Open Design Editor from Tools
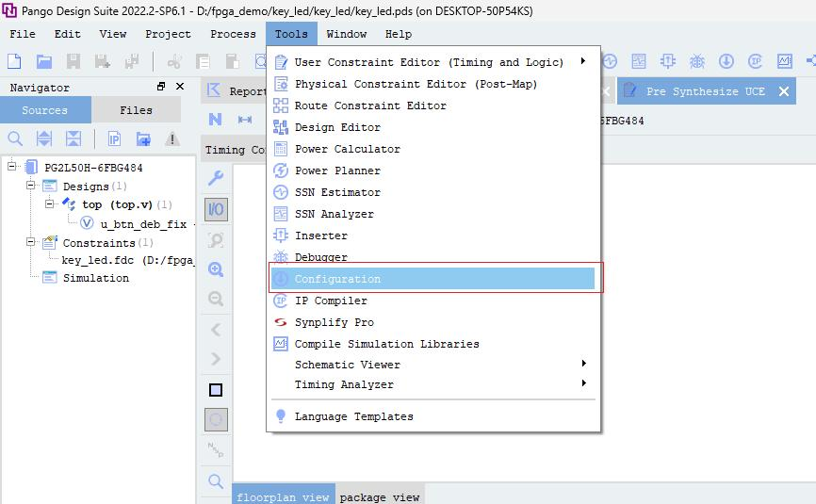 [x=433, y=127]
